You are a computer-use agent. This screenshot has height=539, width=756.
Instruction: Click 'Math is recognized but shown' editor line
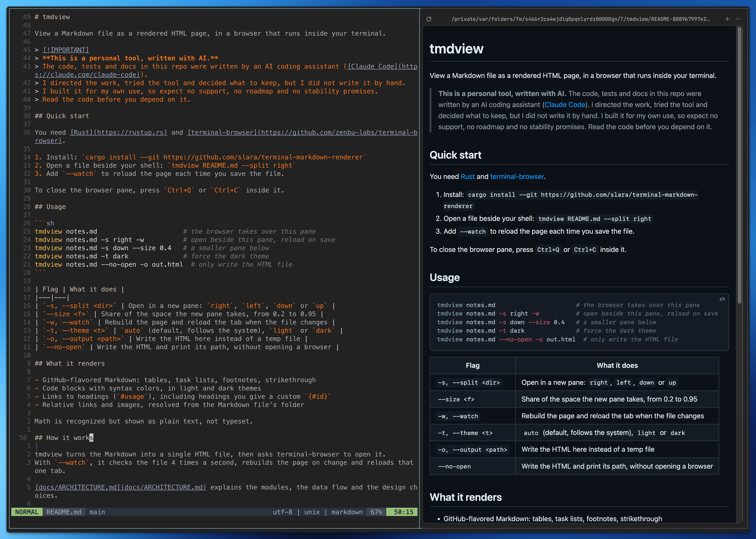coord(144,421)
